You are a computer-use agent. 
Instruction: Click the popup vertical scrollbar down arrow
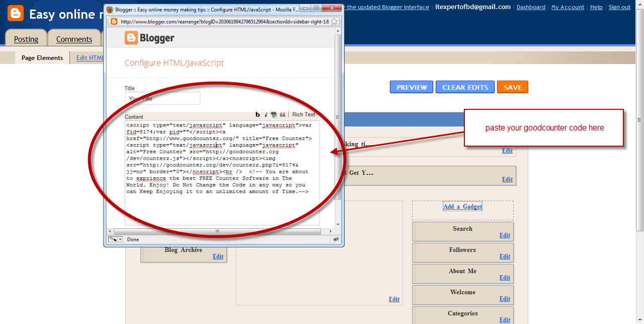pyautogui.click(x=338, y=224)
